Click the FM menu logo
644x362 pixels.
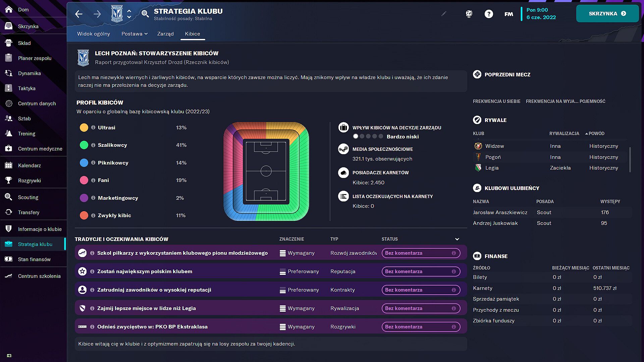pyautogui.click(x=508, y=14)
